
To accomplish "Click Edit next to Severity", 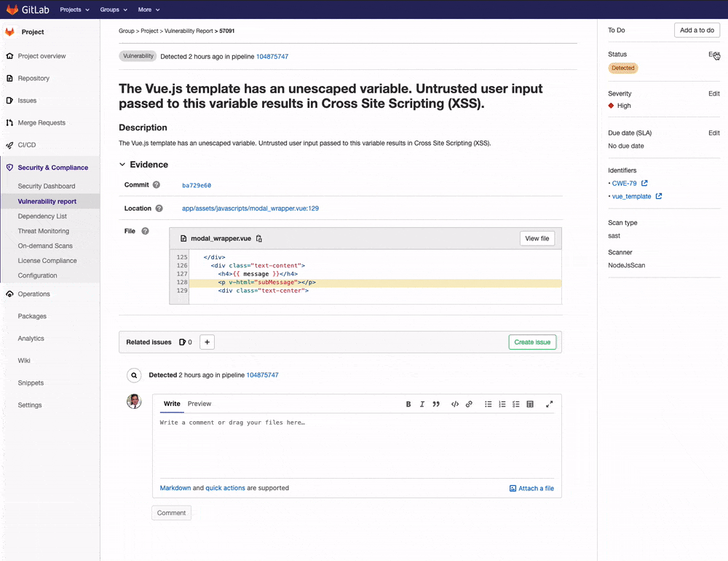I will 713,93.
